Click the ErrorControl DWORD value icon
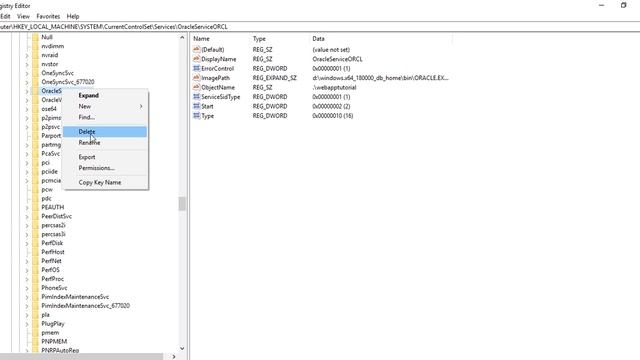The height and width of the screenshot is (360, 640). click(196, 68)
